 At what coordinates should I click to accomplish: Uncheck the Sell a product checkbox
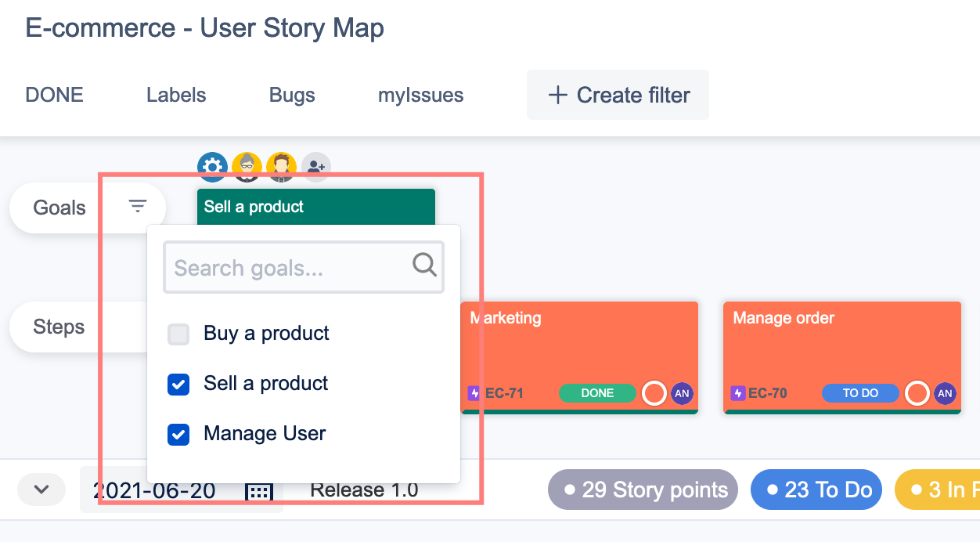point(178,385)
